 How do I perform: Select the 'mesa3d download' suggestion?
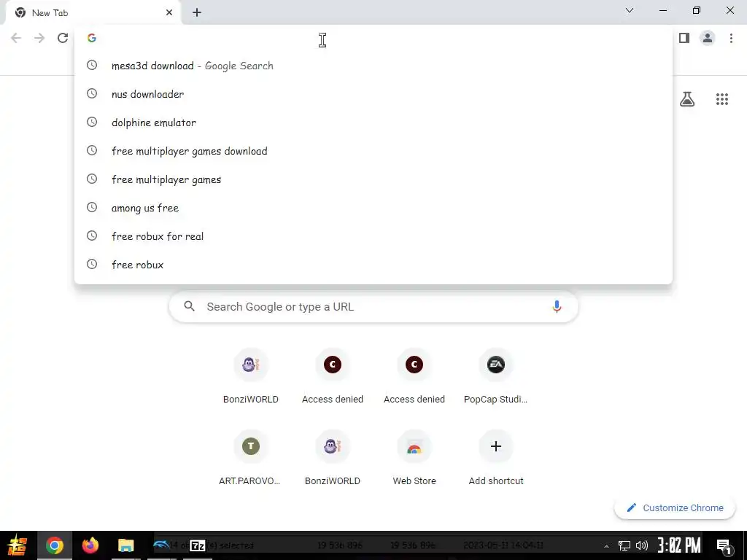(x=373, y=66)
